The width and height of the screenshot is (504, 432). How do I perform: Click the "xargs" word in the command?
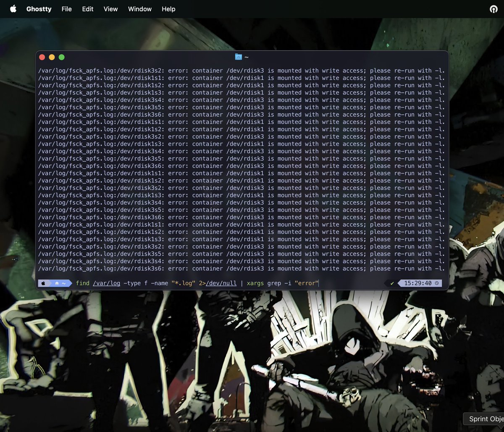coord(255,283)
